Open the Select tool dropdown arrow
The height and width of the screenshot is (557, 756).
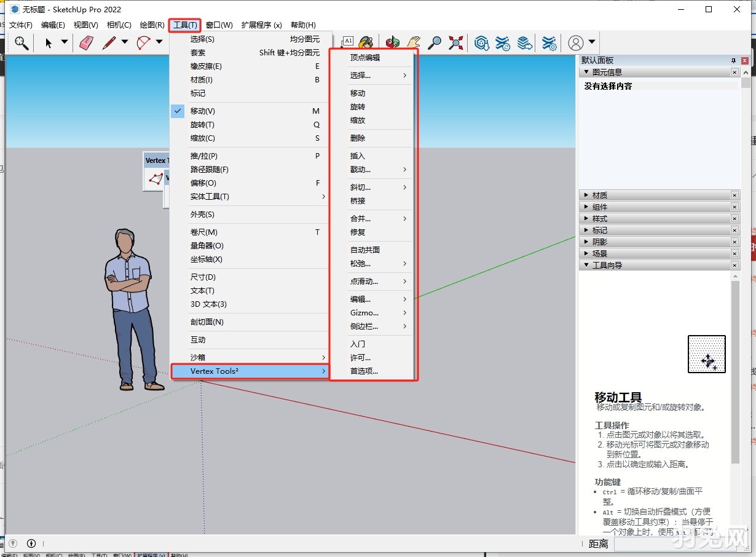[x=64, y=42]
